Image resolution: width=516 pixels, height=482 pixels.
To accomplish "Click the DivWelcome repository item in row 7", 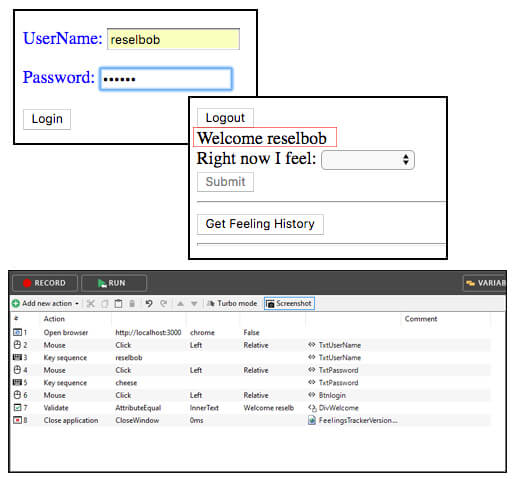I will click(x=338, y=408).
